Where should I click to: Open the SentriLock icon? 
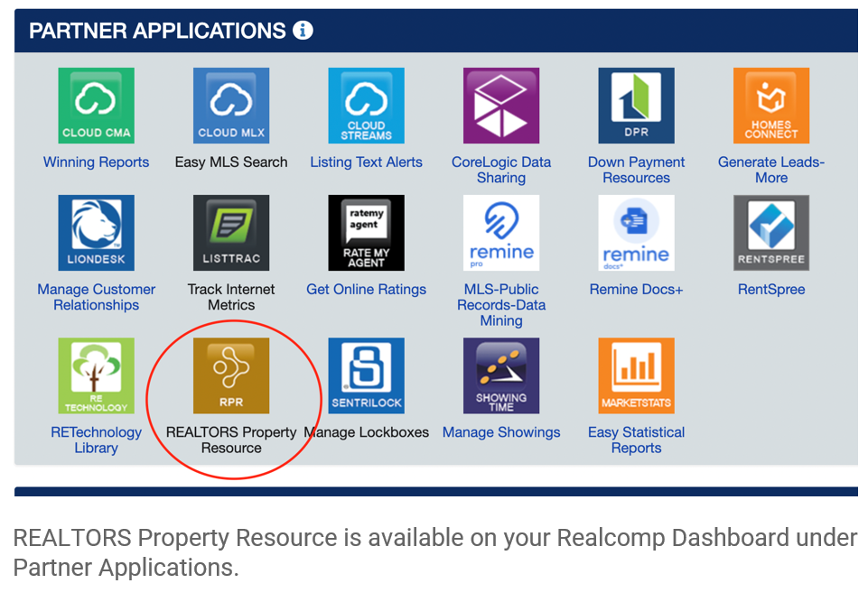[x=367, y=376]
